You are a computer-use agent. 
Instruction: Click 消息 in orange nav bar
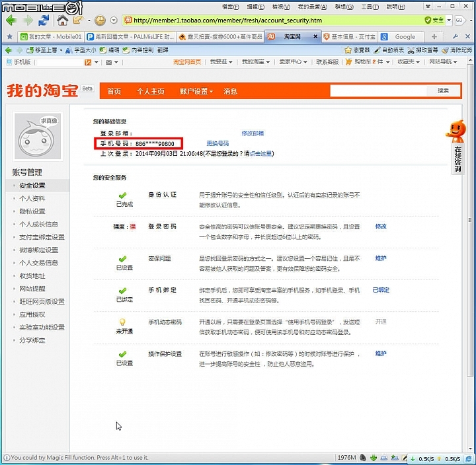point(230,91)
